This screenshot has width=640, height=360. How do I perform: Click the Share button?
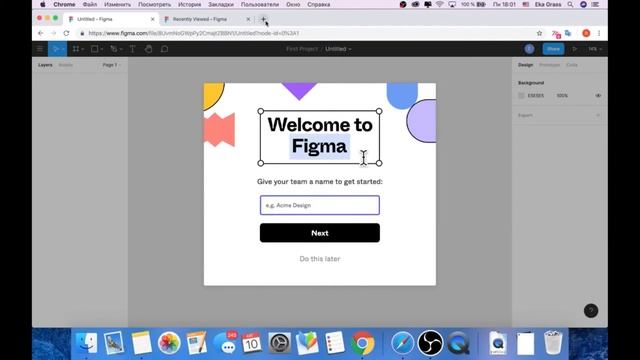(553, 49)
